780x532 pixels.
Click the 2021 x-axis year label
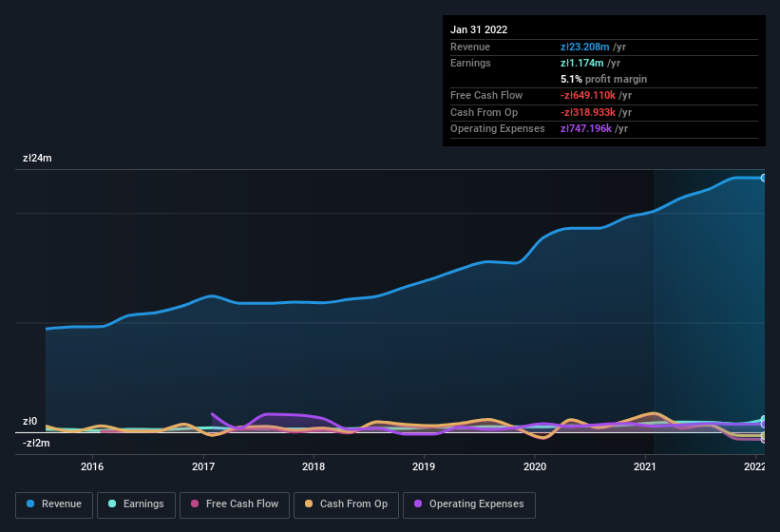pyautogui.click(x=645, y=466)
